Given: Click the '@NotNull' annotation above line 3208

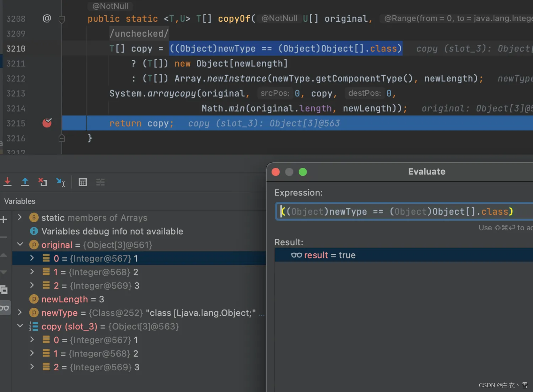Looking at the screenshot, I should (110, 6).
